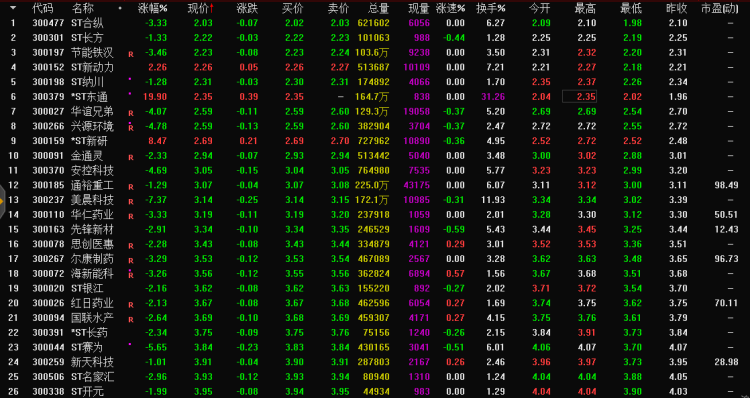The width and height of the screenshot is (750, 398).
Task: Click the R marker beside 华谊兄弟
Action: point(131,113)
